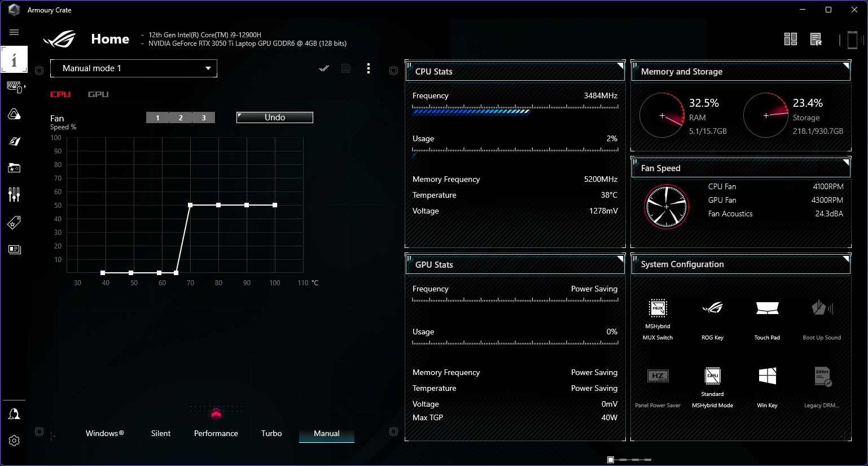Click the 5200MHz memory frequency value
The image size is (868, 466).
pos(600,179)
